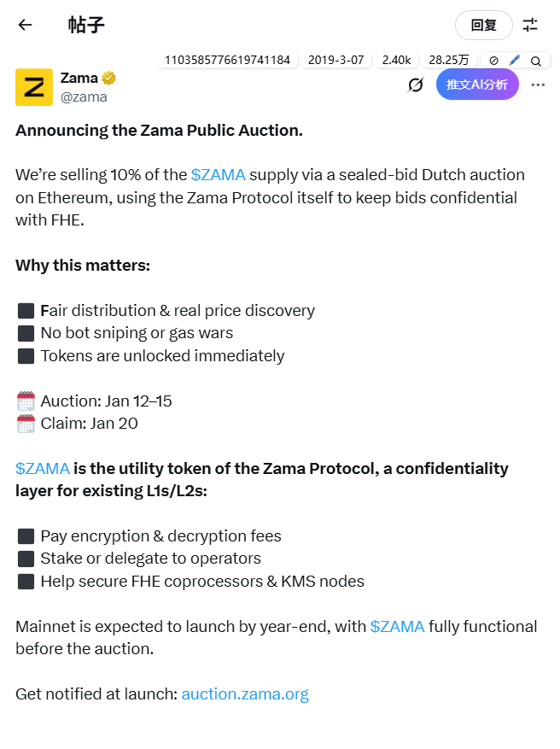The height and width of the screenshot is (749, 560).
Task: Click the user ID number badge
Action: (227, 61)
